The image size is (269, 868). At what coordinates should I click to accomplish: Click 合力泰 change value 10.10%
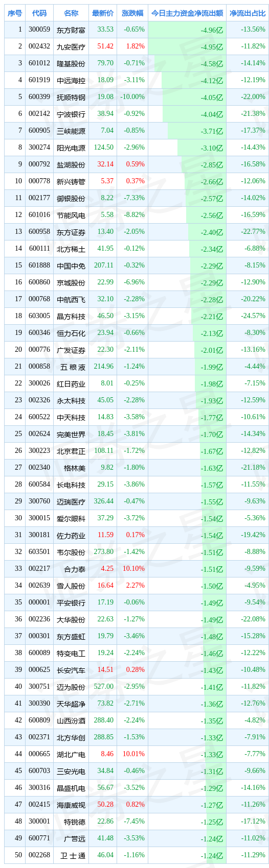pyautogui.click(x=134, y=569)
